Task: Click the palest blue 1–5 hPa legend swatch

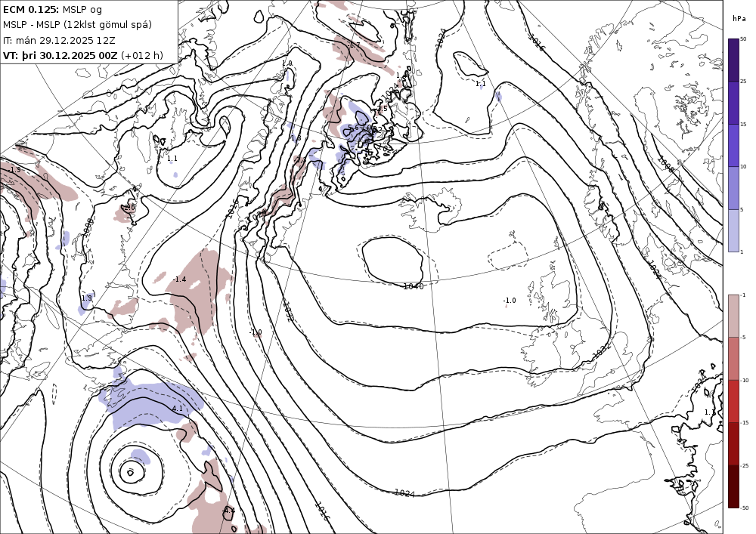Action: (x=733, y=230)
